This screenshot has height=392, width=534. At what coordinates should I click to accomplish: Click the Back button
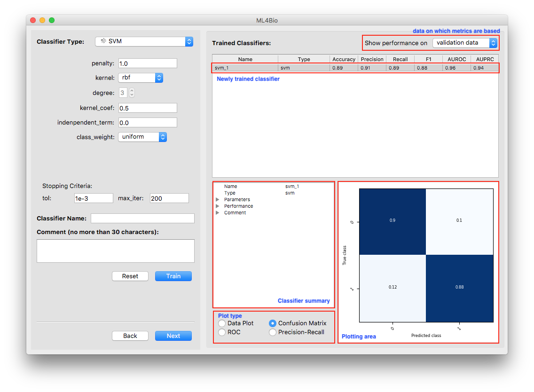(x=130, y=336)
